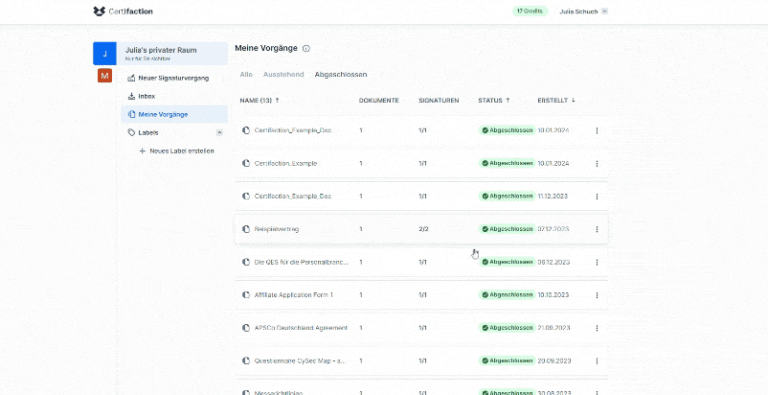Open the kebab menu for Beispielvertrag
Image resolution: width=768 pixels, height=395 pixels.
(x=597, y=229)
